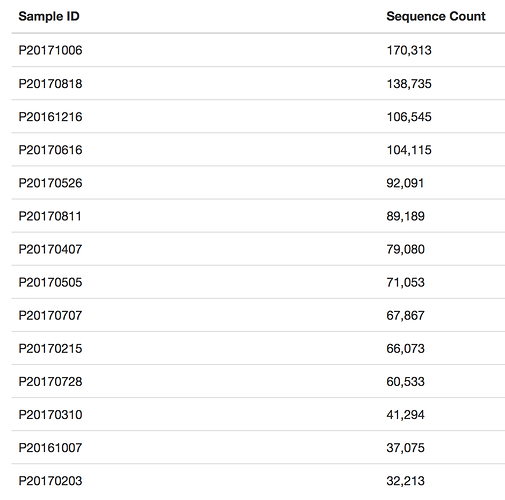Image resolution: width=505 pixels, height=500 pixels.
Task: Select sample ID P20170505
Action: (50, 282)
